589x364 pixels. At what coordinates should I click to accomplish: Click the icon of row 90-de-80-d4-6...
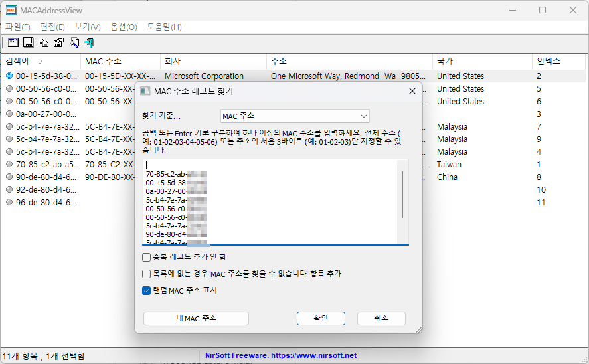[x=9, y=177]
